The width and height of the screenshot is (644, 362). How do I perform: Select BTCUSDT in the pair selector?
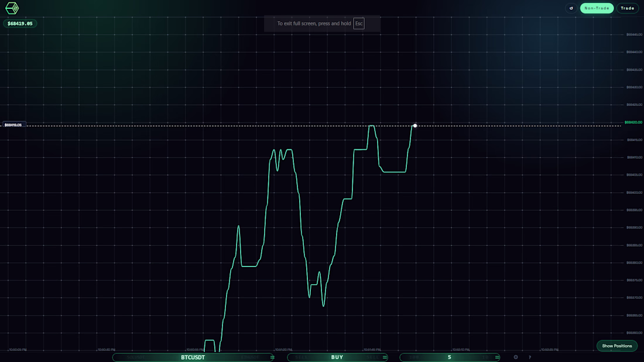pos(193,357)
